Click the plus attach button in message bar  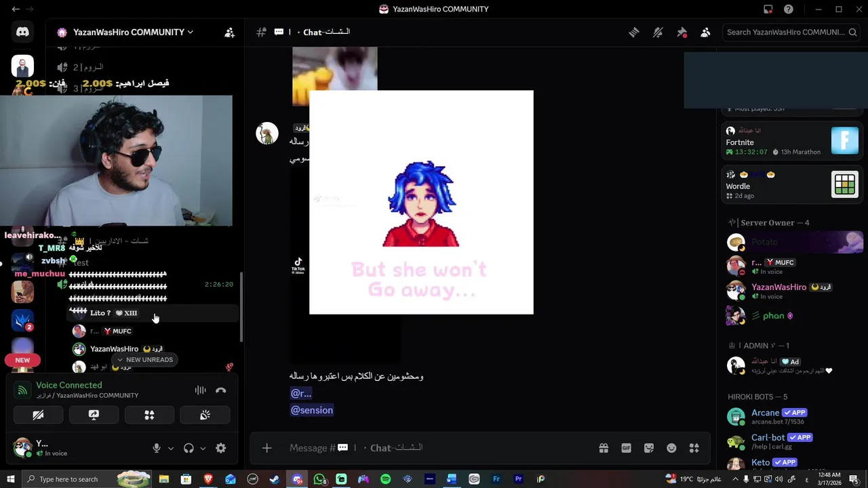click(x=267, y=448)
